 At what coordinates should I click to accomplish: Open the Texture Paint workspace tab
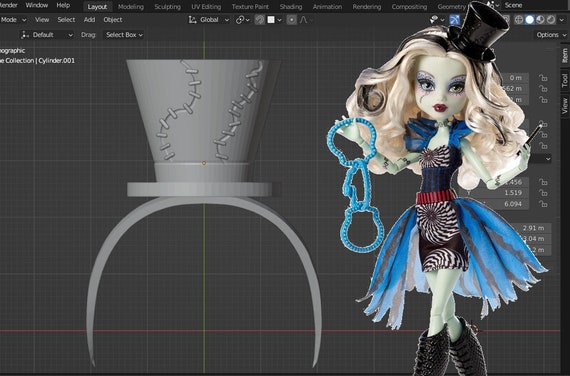250,7
